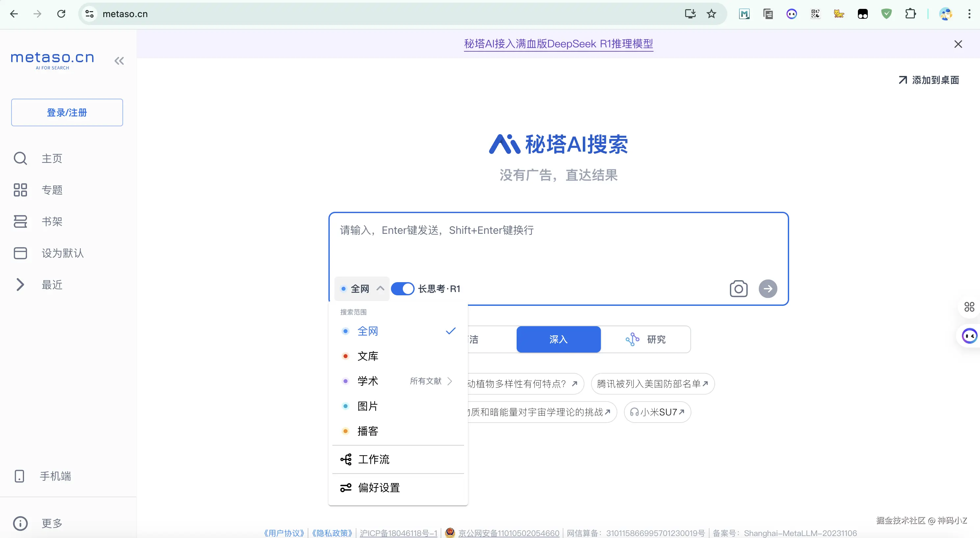The image size is (980, 538).
Task: Select 图片 search scope option
Action: click(368, 406)
